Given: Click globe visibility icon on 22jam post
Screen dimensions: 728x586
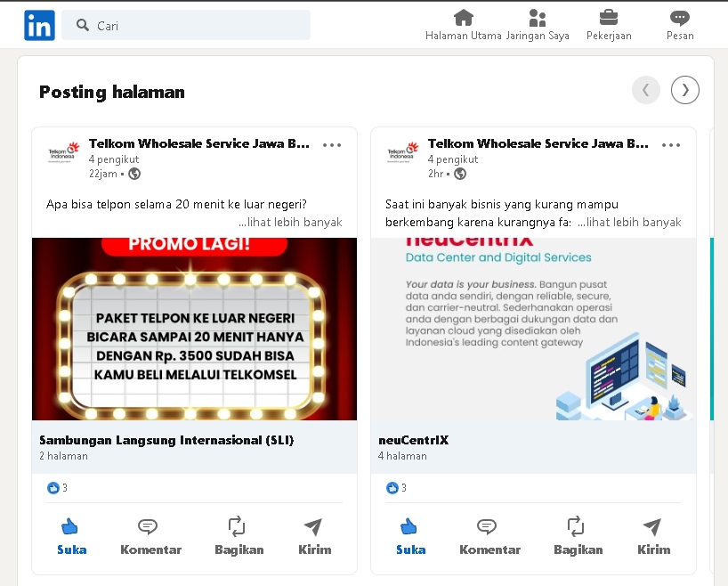Looking at the screenshot, I should (134, 174).
